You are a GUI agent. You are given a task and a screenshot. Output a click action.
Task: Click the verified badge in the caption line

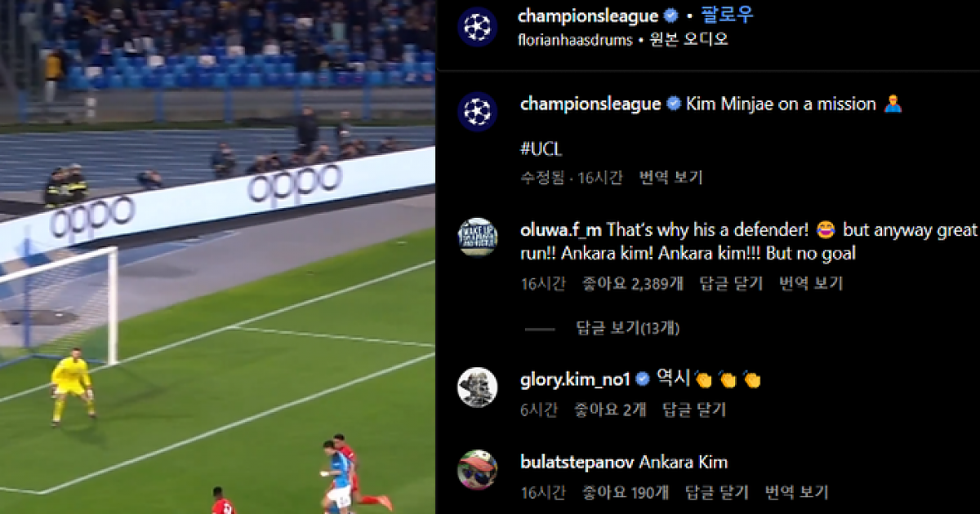[x=674, y=104]
